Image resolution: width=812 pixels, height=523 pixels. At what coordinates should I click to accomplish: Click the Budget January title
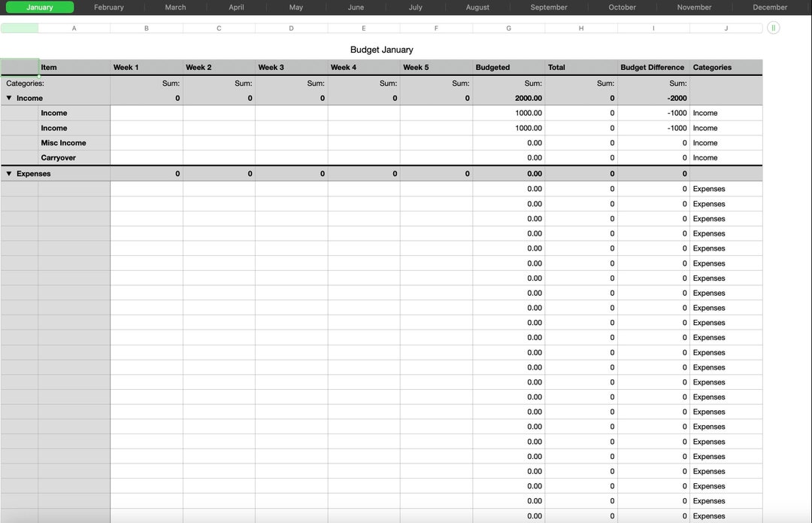[x=383, y=49]
